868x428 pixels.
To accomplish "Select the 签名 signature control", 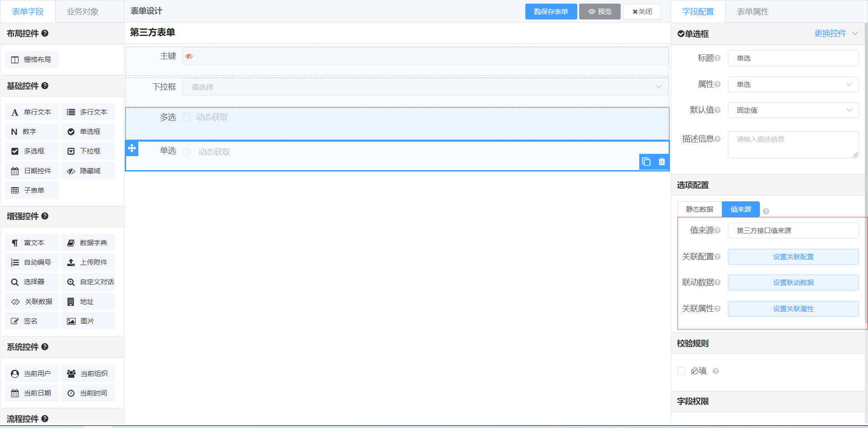I will [32, 321].
